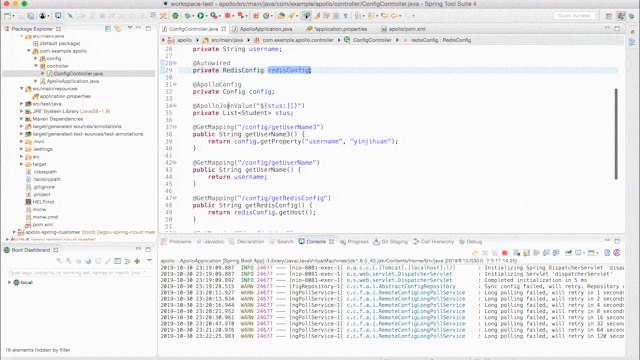
Task: Click Collapse All icon in Package Explorer
Action: point(108,29)
